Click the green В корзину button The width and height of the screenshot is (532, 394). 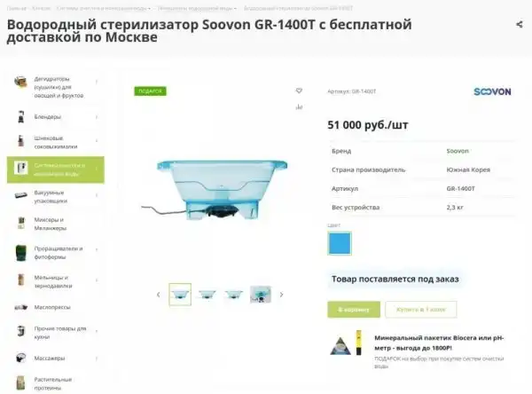pos(354,310)
